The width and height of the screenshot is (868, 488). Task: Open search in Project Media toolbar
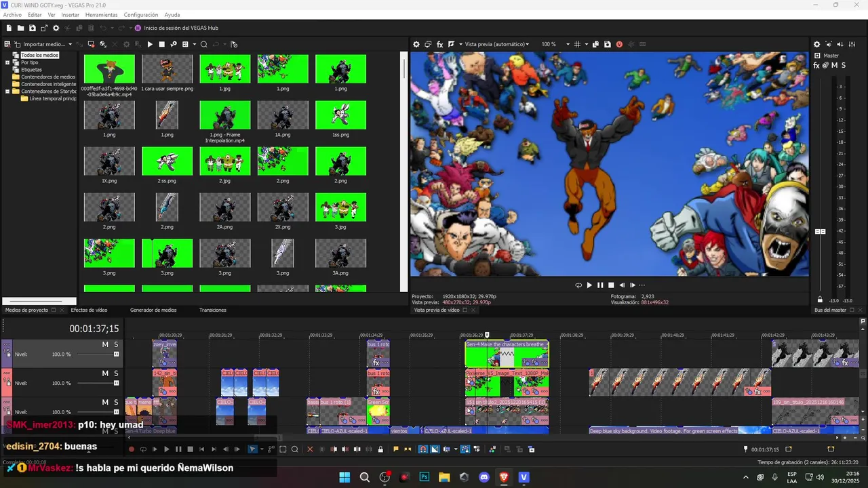click(203, 44)
